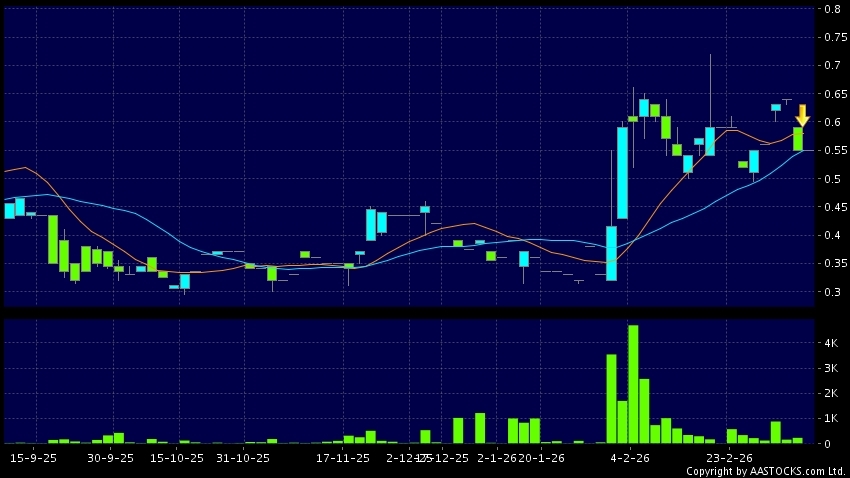Select the 17-11-25 date label
850x478 pixels.
click(337, 456)
